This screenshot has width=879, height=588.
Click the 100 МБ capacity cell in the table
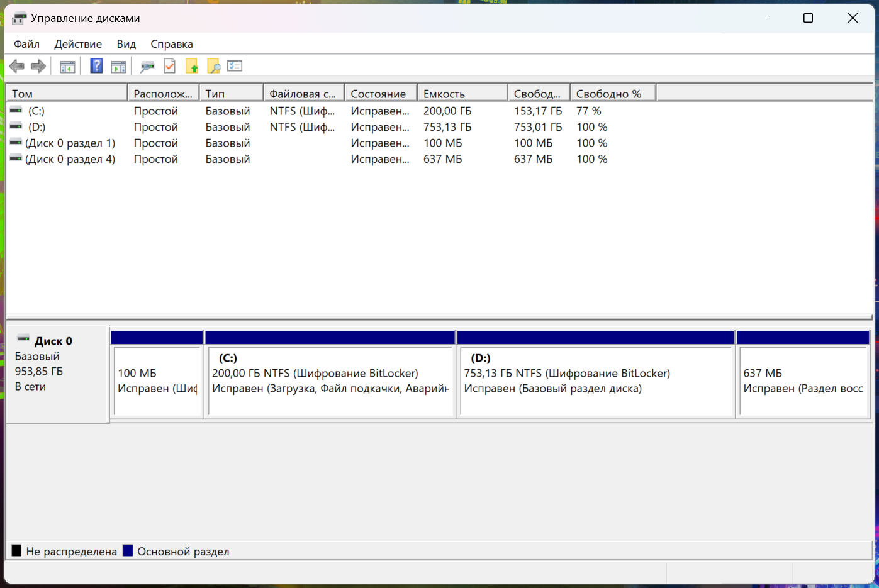[443, 143]
